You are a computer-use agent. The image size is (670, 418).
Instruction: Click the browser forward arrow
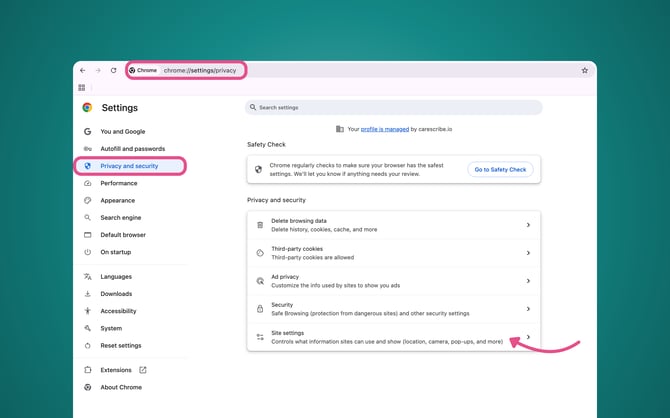tap(97, 70)
